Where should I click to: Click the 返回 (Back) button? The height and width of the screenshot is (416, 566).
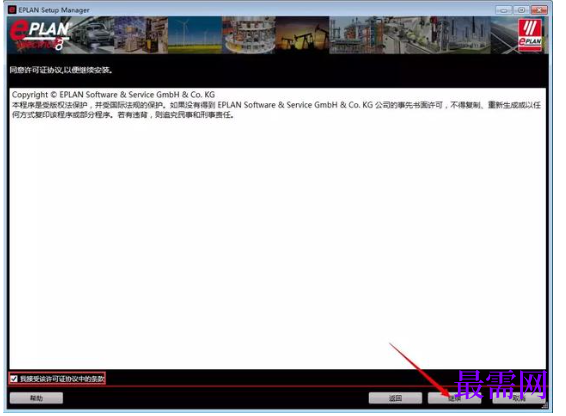(395, 398)
